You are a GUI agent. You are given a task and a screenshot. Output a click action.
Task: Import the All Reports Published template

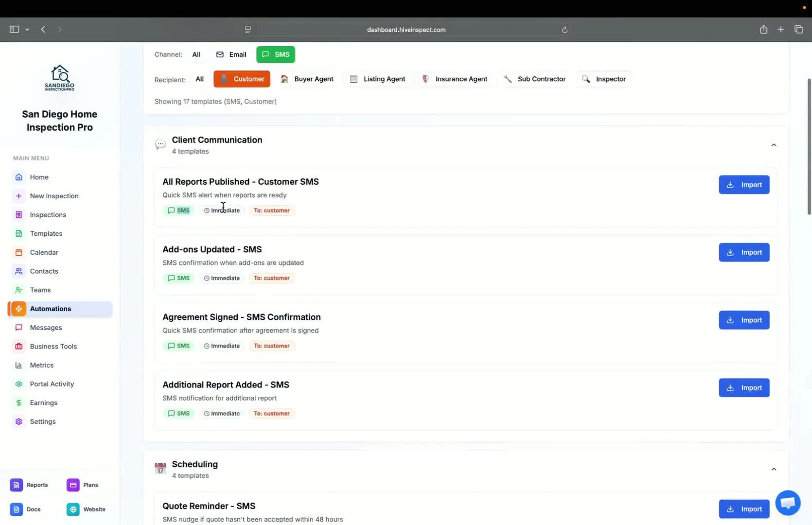(x=744, y=185)
